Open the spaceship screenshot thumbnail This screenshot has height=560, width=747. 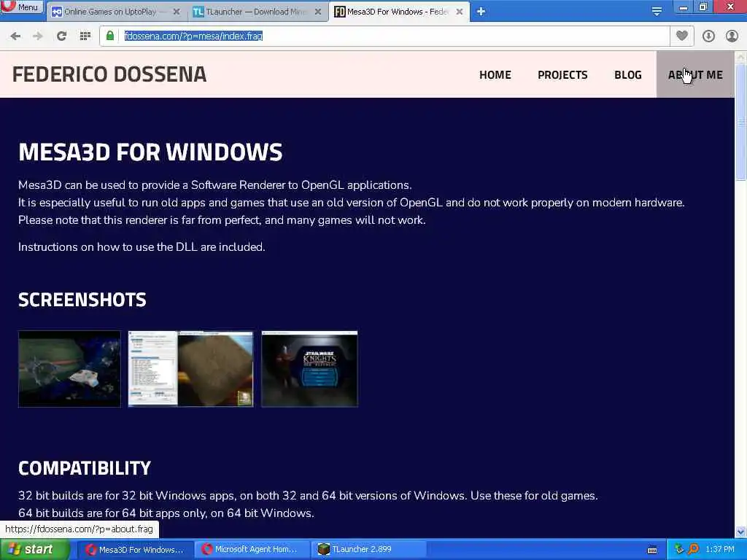click(69, 369)
